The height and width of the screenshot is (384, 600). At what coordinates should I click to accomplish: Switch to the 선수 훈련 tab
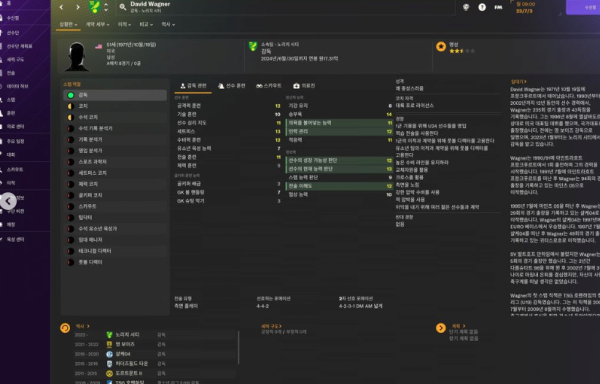point(232,86)
